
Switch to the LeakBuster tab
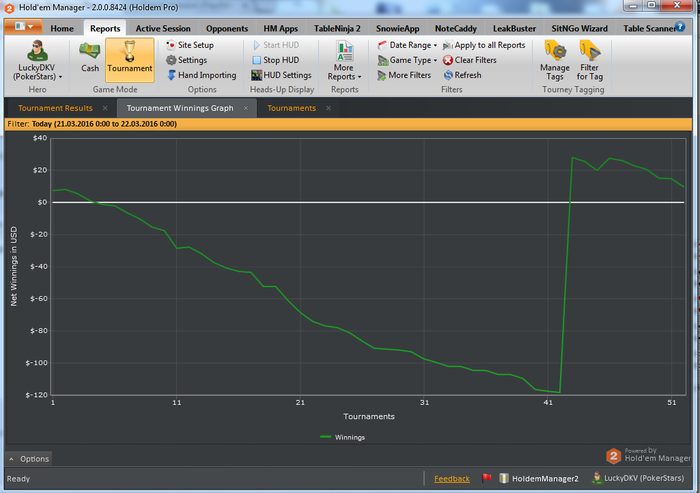coord(514,29)
